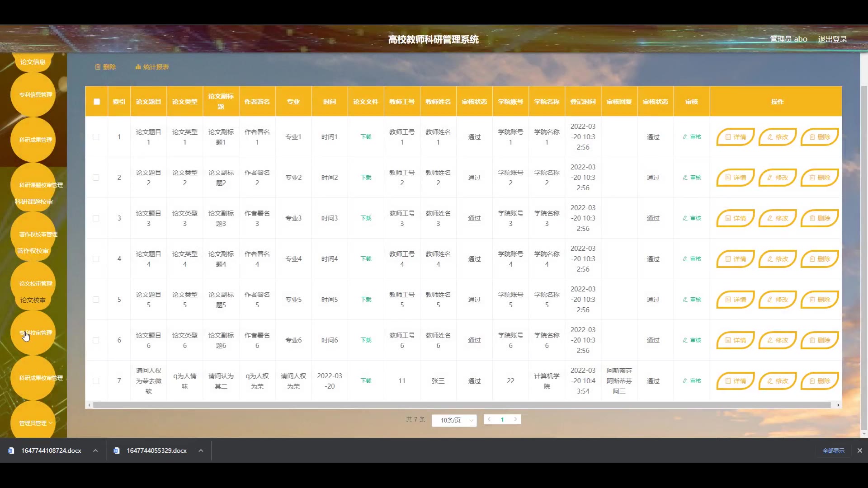Check the checkbox for row 1
The image size is (868, 488).
[x=96, y=137]
